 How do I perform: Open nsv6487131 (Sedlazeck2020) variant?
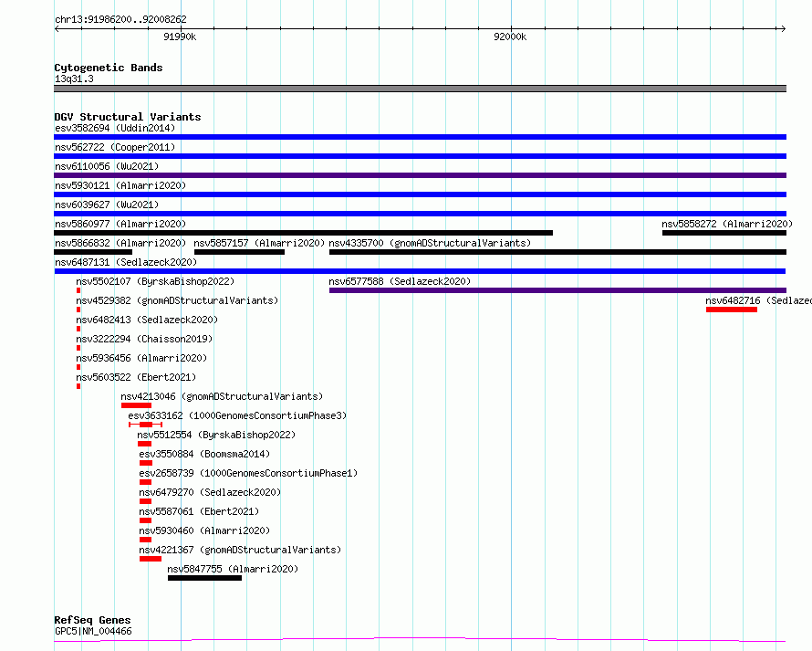126,262
